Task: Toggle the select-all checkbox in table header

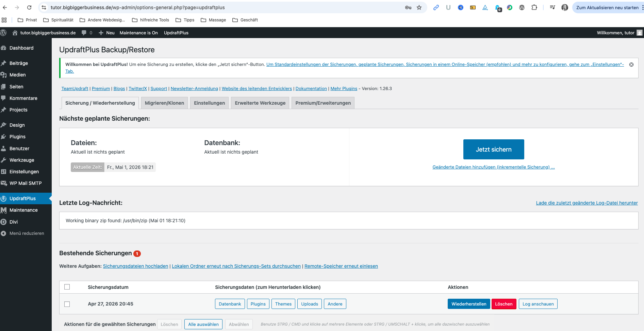Action: tap(67, 287)
